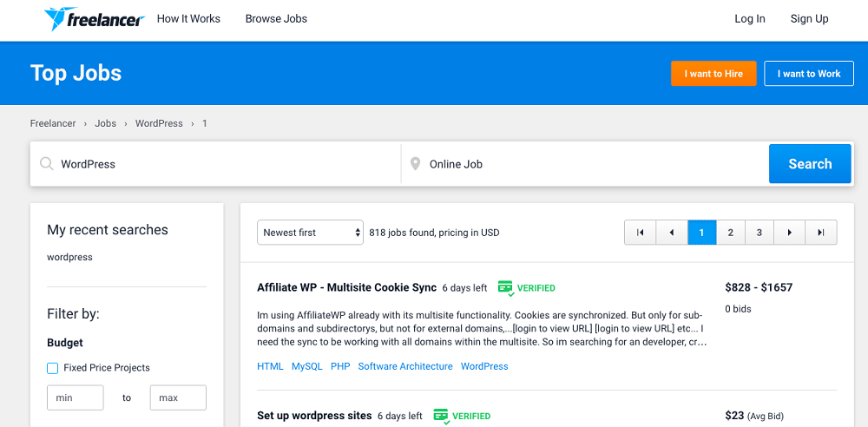Open Browse Jobs menu
Viewport: 868px width, 427px height.
tap(276, 19)
